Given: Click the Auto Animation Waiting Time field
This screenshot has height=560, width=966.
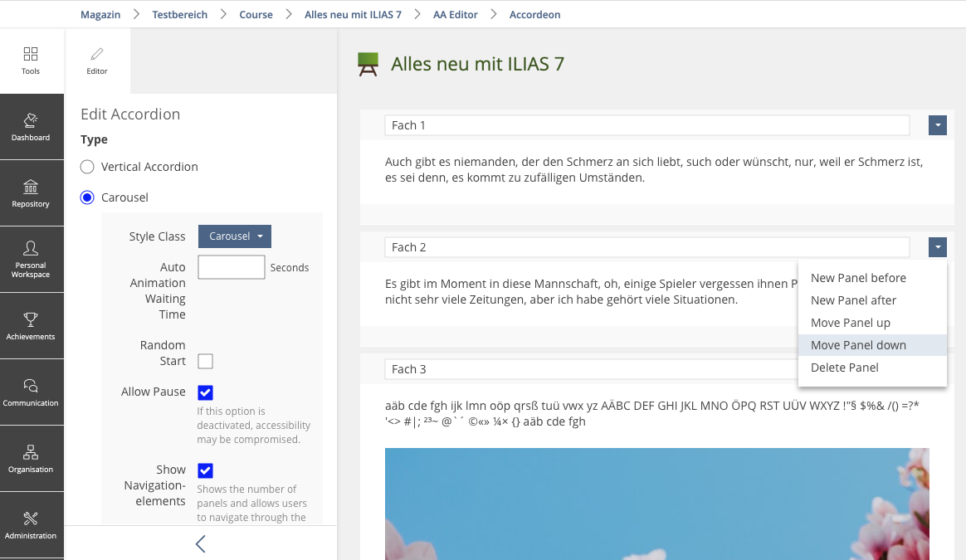Looking at the screenshot, I should pos(232,267).
